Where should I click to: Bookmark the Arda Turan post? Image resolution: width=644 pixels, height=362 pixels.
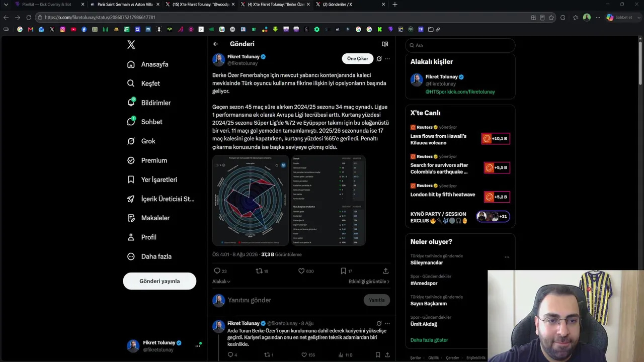[378, 355]
